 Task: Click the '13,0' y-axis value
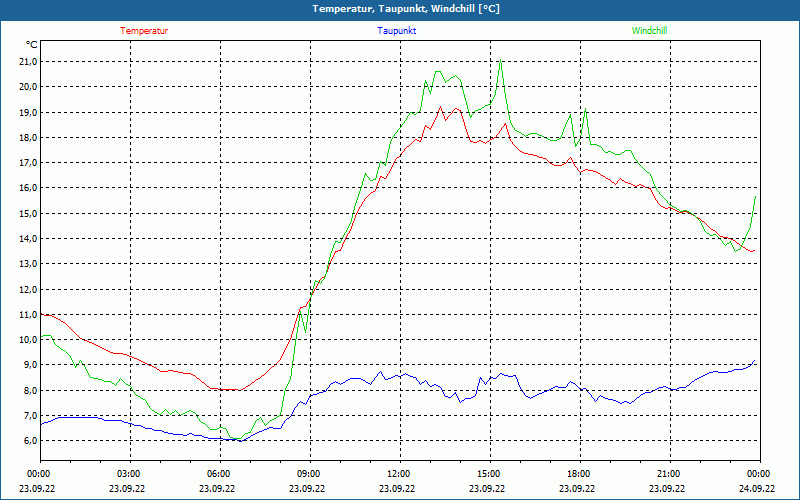[28, 264]
